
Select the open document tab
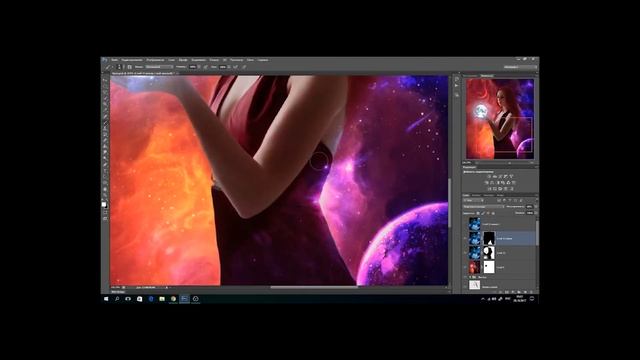[143, 73]
